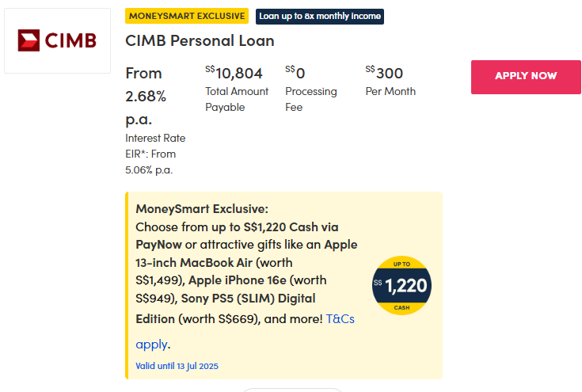Click the 'Valid until 13 Jul 2025' note
The width and height of the screenshot is (582, 392).
coord(177,366)
